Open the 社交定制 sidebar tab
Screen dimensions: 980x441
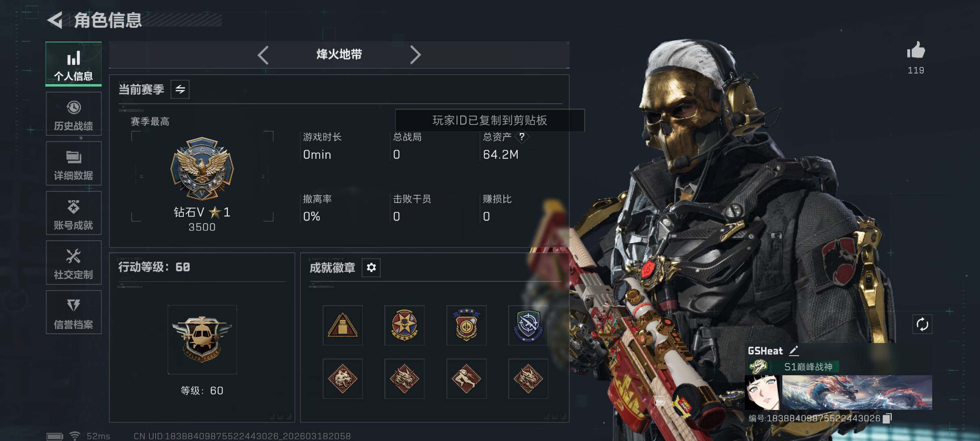click(x=73, y=263)
